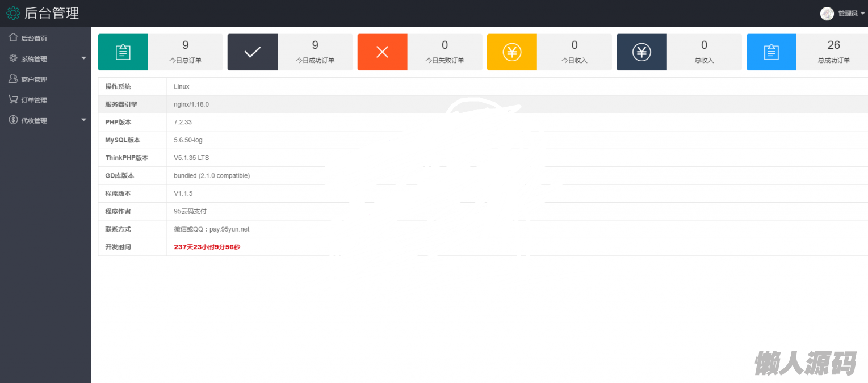Image resolution: width=868 pixels, height=383 pixels.
Task: Click the blue 总成功订单 clipboard icon
Action: [x=771, y=52]
